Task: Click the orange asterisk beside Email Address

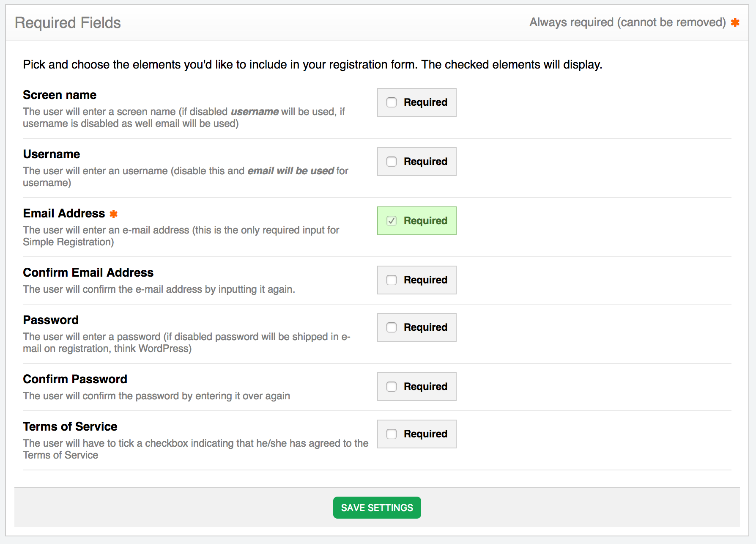Action: [113, 214]
